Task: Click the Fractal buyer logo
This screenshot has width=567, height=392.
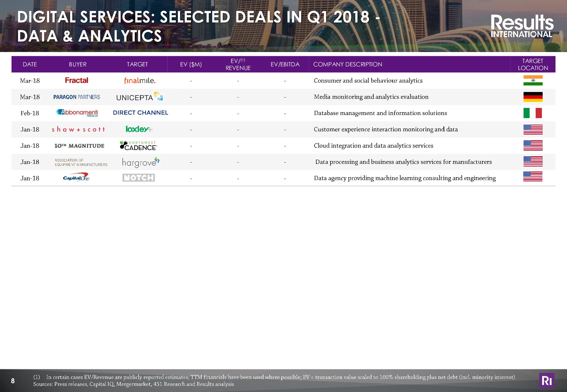Action: (76, 80)
